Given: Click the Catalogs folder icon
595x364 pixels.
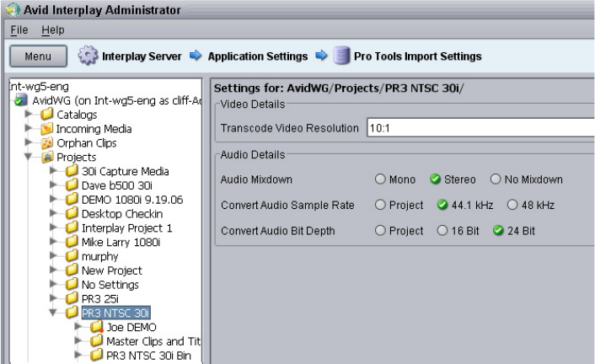Looking at the screenshot, I should point(47,114).
